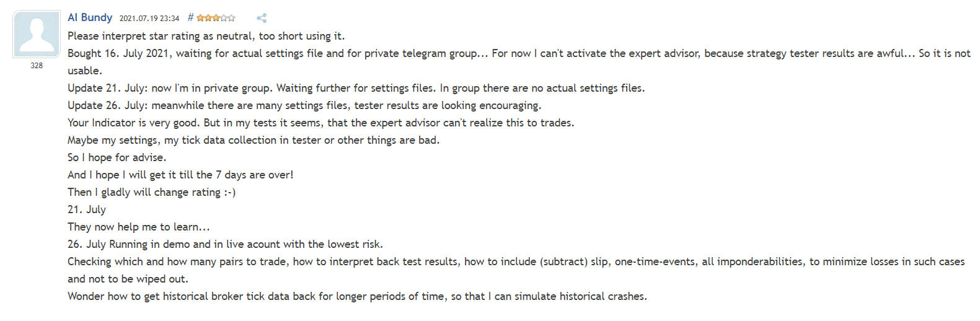Click the 'Update 21. July' line
Screen dimensions: 980x321
point(356,88)
